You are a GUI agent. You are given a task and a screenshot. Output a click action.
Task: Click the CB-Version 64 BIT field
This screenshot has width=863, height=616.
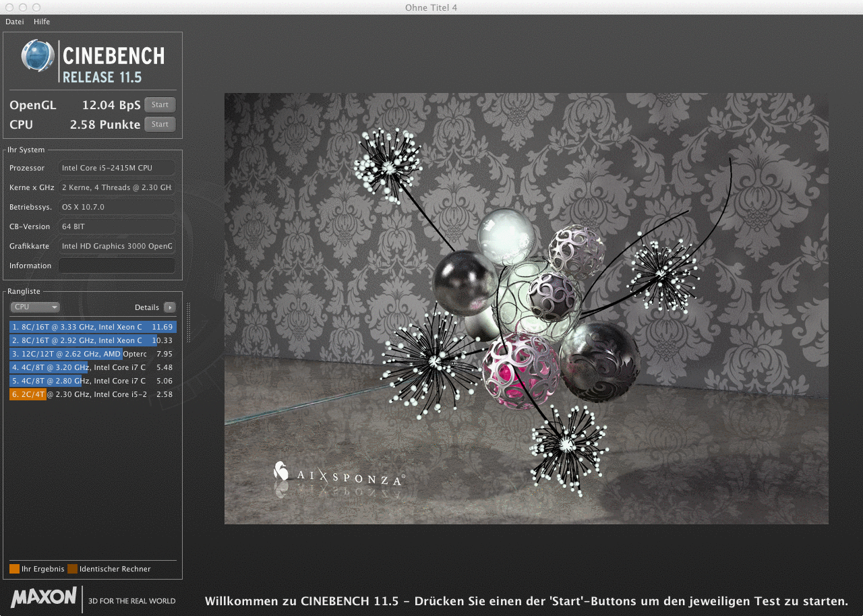click(x=117, y=226)
